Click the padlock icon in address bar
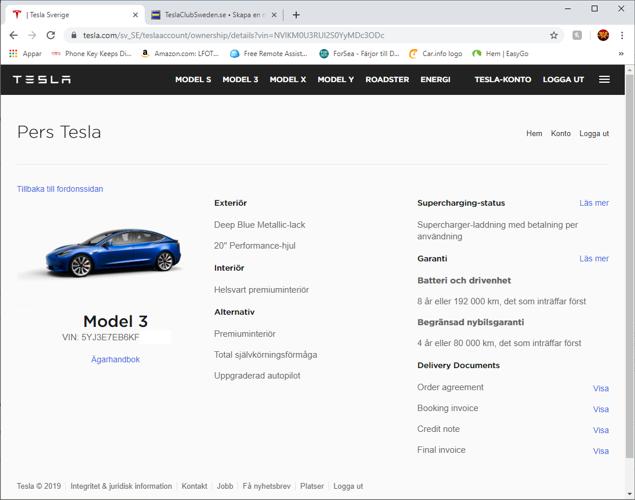Viewport: 635px width, 500px height. pos(74,35)
